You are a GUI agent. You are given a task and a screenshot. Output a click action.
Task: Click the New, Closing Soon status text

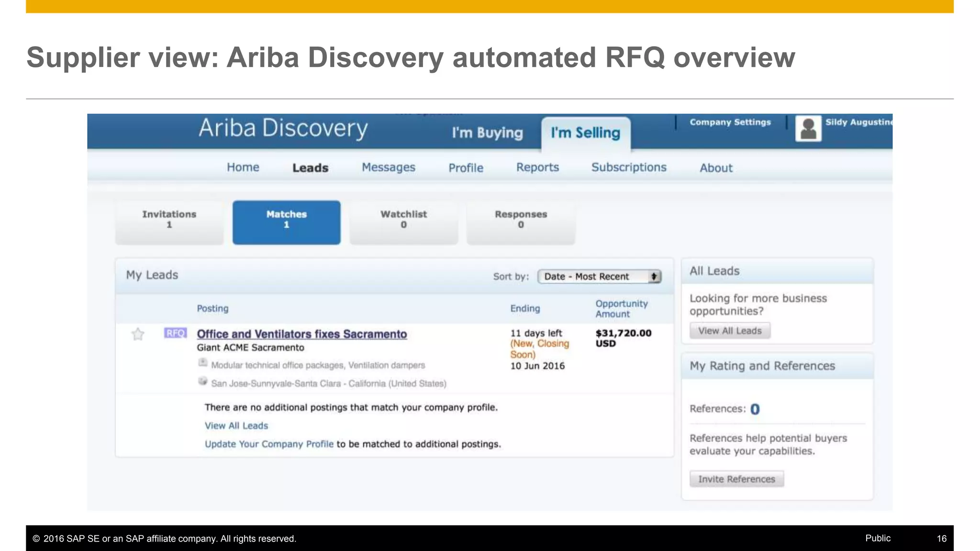[540, 349]
